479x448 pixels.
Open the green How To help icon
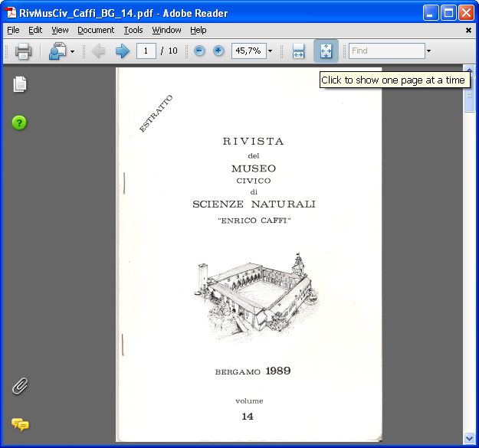click(x=19, y=123)
